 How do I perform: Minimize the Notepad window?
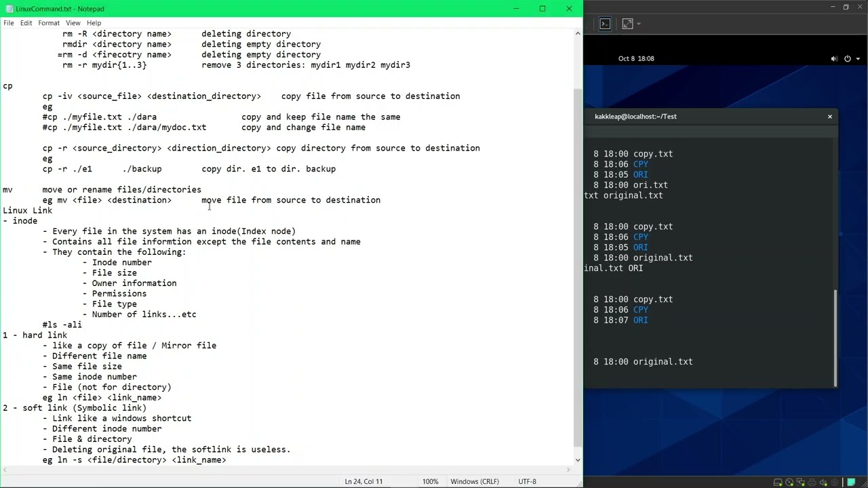tap(516, 9)
